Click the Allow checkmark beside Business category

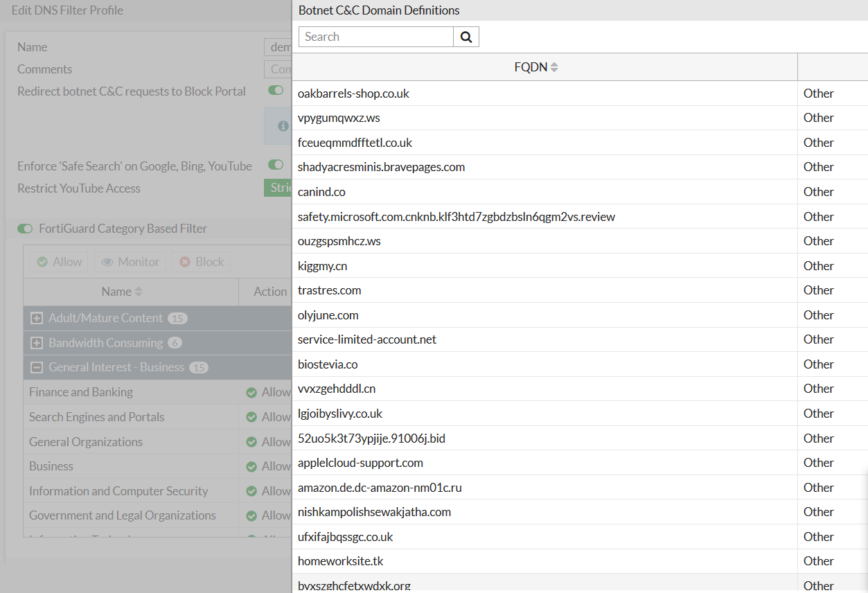click(252, 466)
